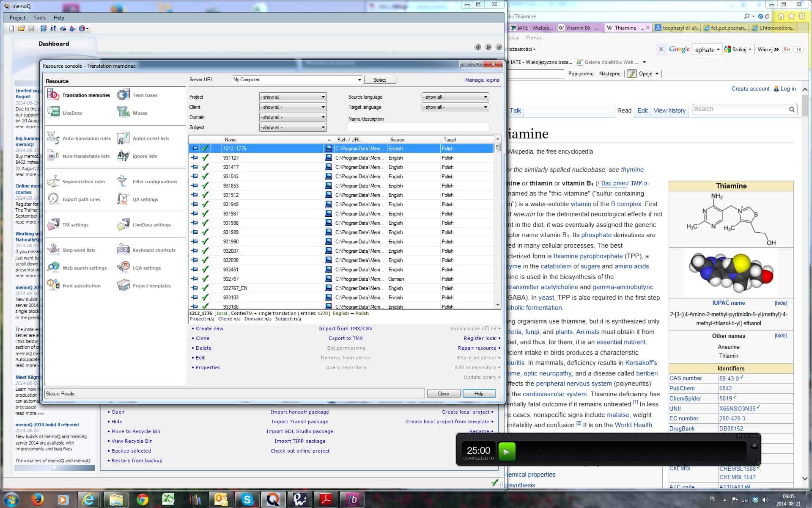Open Web search settings

[77, 268]
